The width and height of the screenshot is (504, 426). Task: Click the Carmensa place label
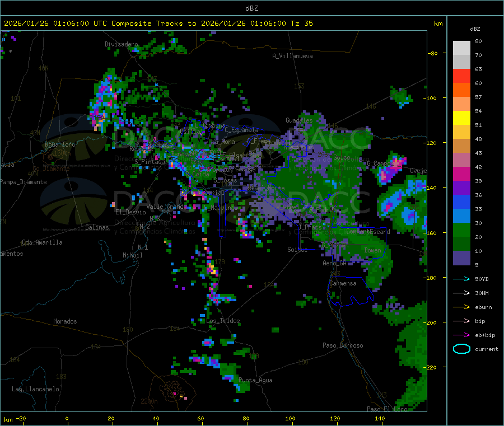[x=343, y=283]
